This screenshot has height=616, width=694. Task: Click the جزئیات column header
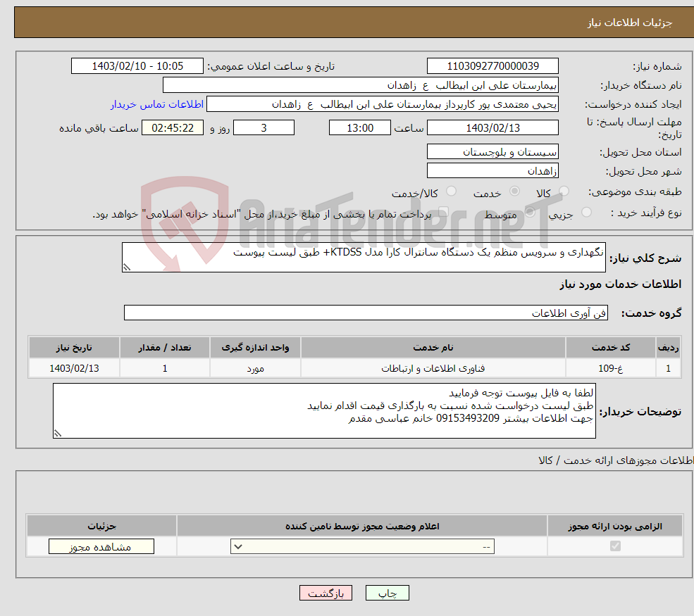click(x=101, y=526)
